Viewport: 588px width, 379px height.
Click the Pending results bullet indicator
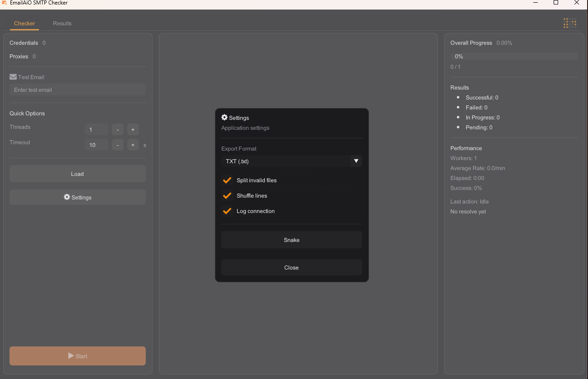click(x=457, y=127)
